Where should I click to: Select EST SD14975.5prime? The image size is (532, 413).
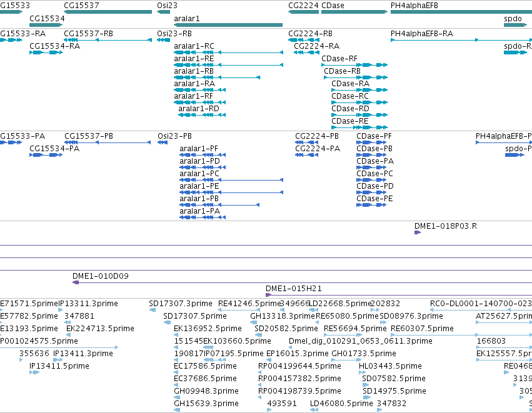[366, 397]
